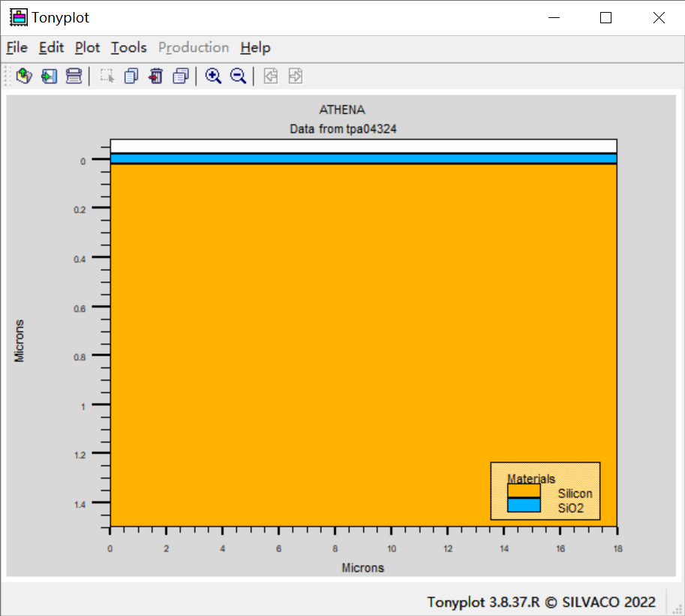Click the x-axis tick label 10
Viewport: 685px width, 616px height.
(x=392, y=548)
